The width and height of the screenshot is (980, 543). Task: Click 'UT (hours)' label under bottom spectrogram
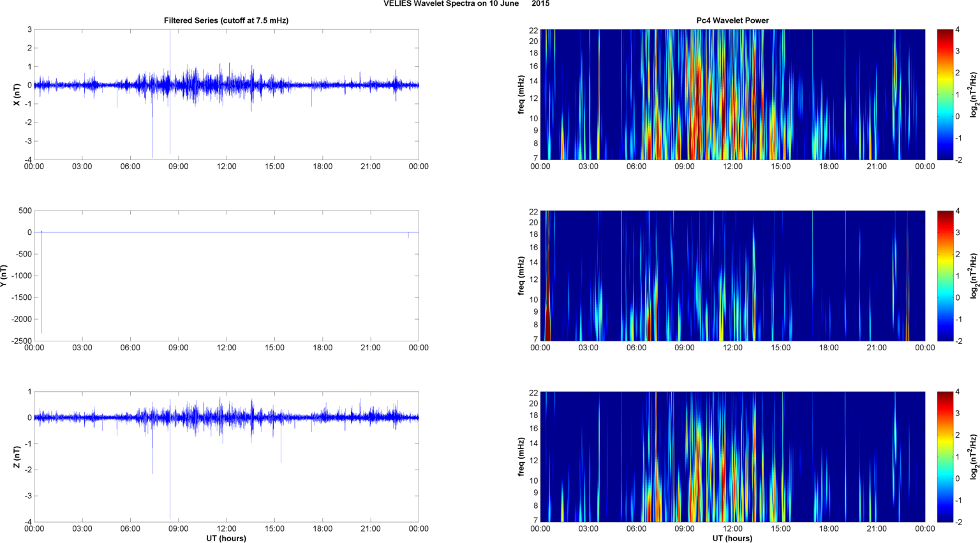coord(732,538)
